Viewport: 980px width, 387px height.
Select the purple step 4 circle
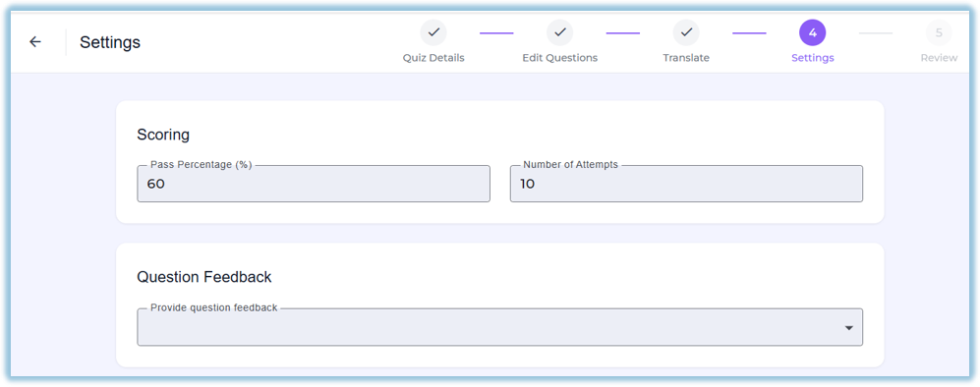coord(813,32)
